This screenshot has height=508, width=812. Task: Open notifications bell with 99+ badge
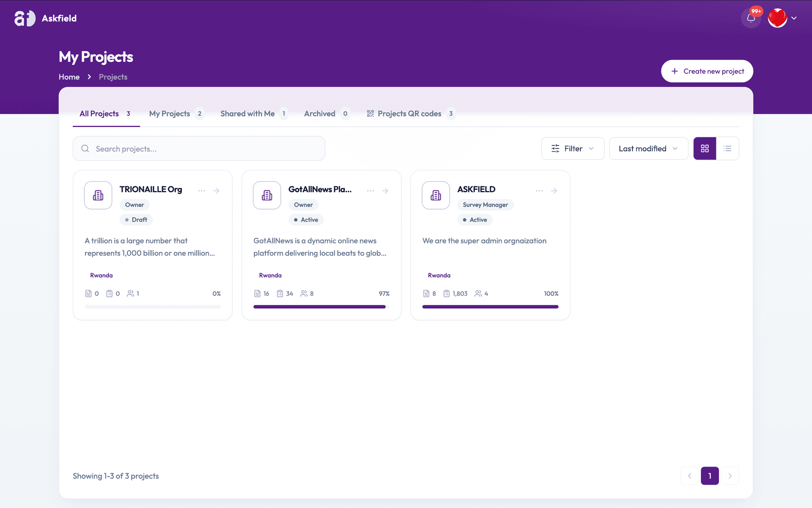point(751,18)
